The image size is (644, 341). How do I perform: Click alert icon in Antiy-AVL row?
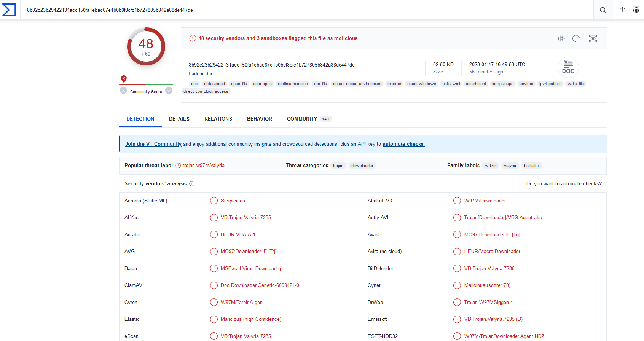(457, 218)
